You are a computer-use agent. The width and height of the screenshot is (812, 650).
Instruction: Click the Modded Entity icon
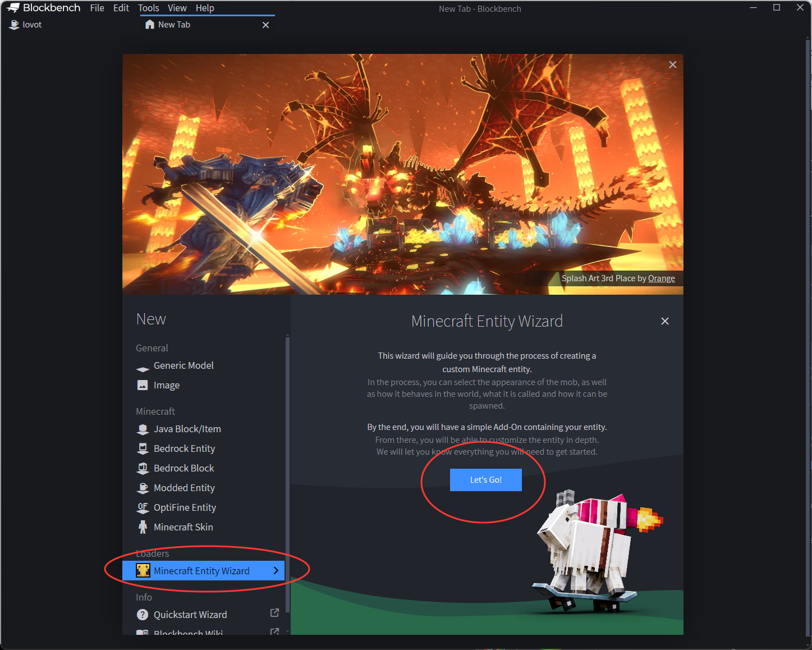pyautogui.click(x=143, y=488)
